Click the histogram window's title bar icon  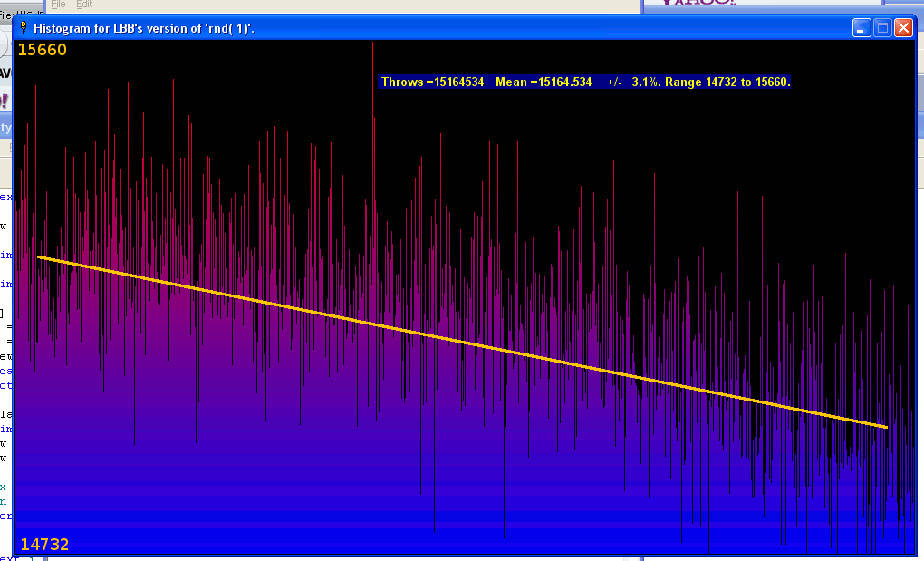24,28
